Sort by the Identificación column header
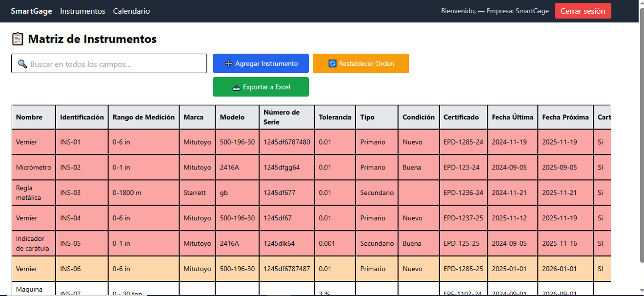Screen dimensions: 644x296 (82, 117)
